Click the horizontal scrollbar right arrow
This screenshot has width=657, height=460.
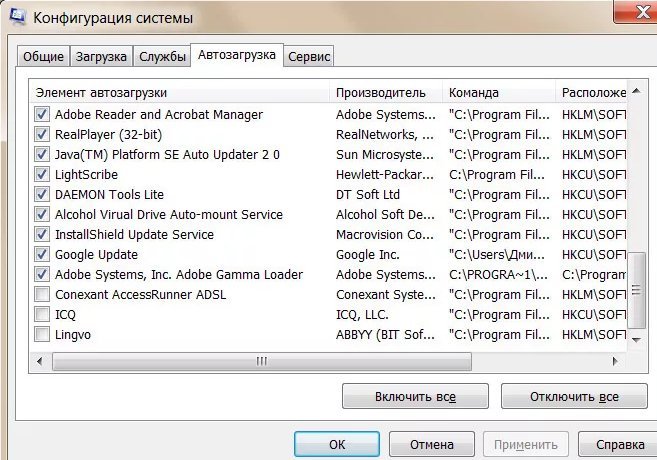tap(615, 361)
